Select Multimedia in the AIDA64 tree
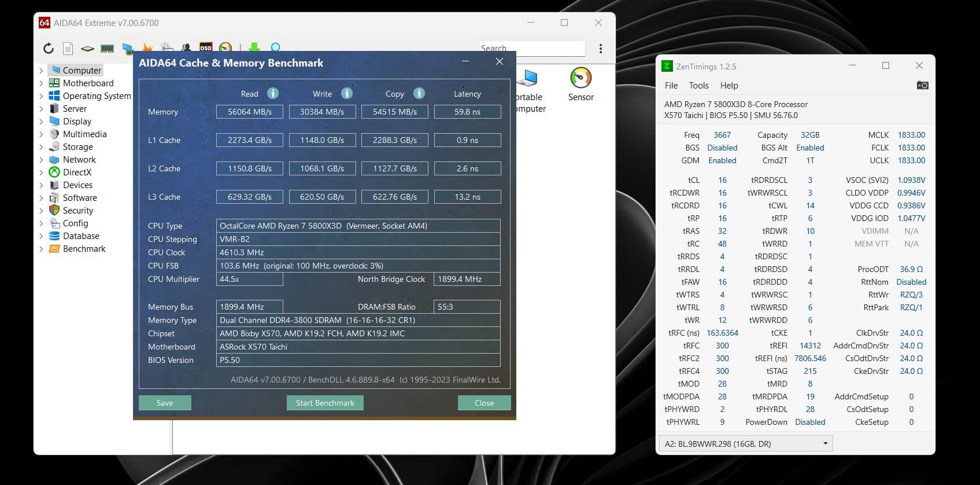Screen dimensions: 980x485 point(84,134)
